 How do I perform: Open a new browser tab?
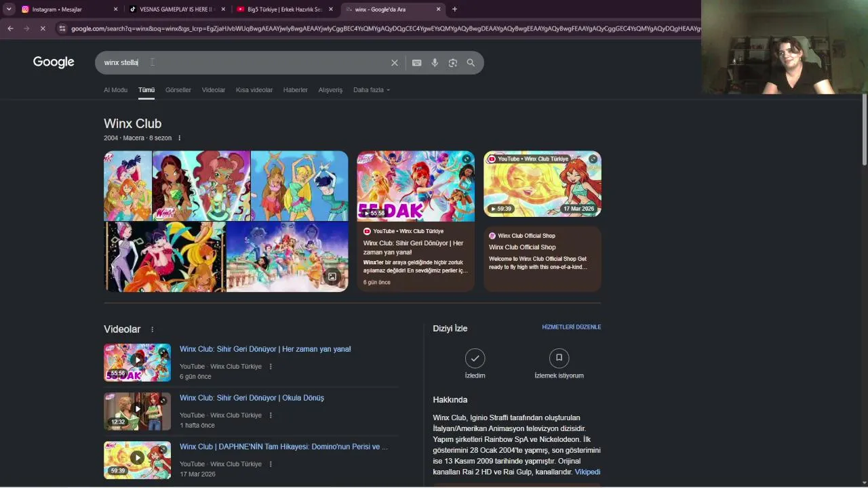(454, 9)
